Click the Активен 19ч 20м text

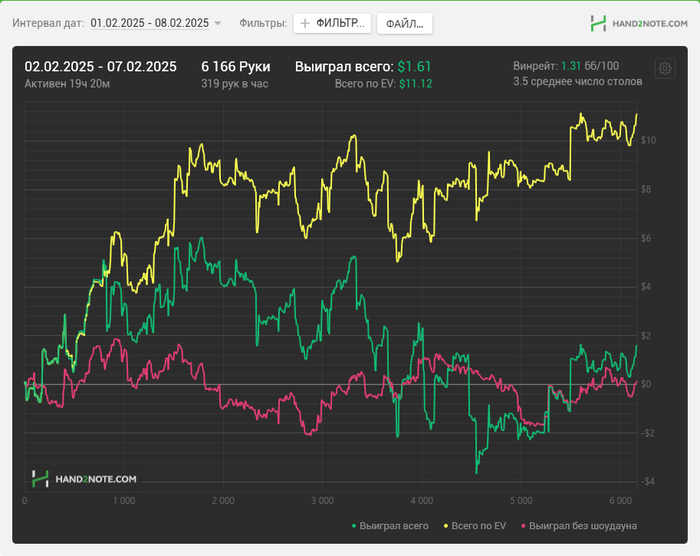(67, 84)
